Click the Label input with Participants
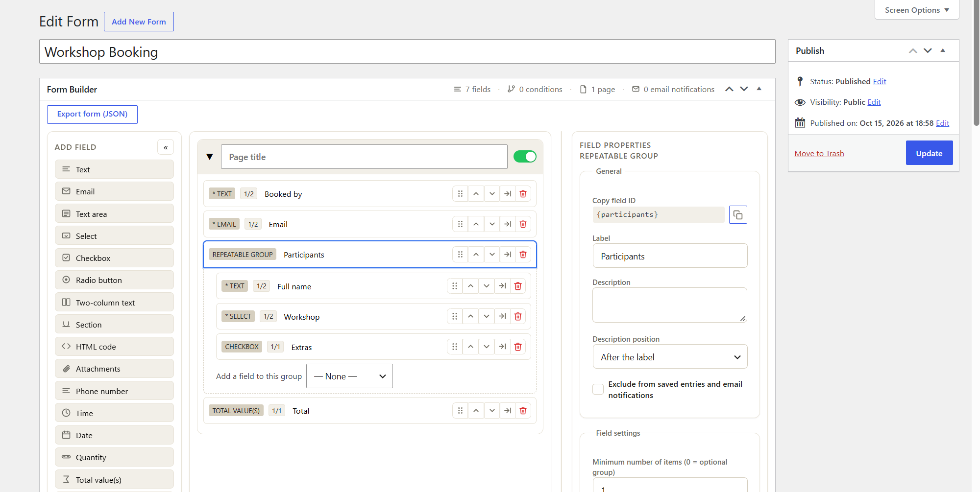Image resolution: width=980 pixels, height=492 pixels. pyautogui.click(x=670, y=256)
